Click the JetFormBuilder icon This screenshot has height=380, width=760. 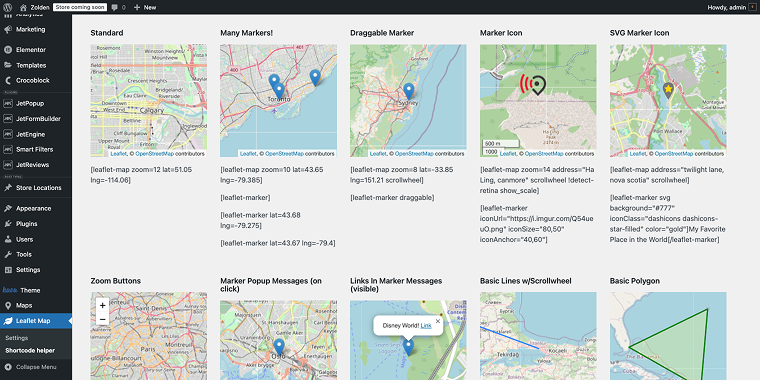(8, 119)
